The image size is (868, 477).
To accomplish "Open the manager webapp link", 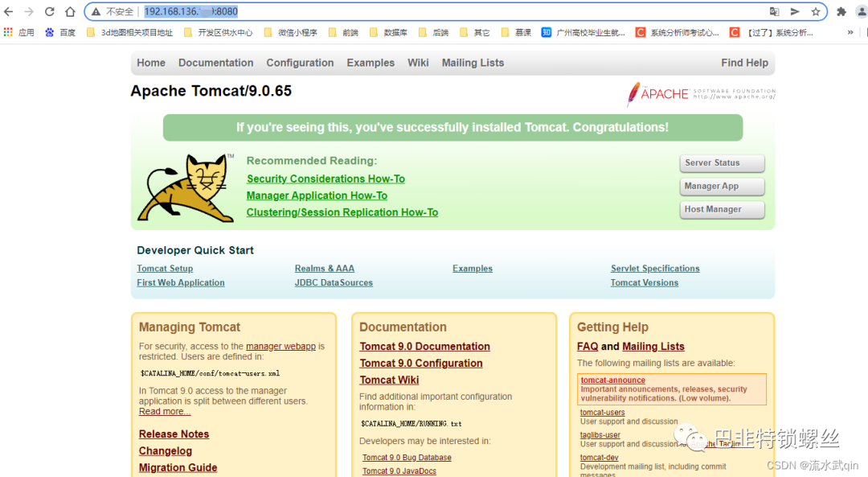I will tap(280, 346).
